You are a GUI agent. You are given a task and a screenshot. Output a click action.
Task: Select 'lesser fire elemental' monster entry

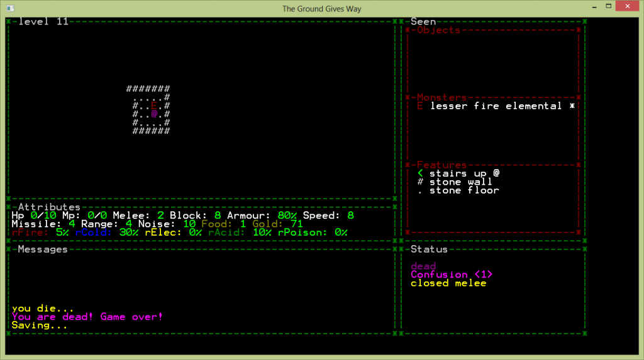[496, 106]
